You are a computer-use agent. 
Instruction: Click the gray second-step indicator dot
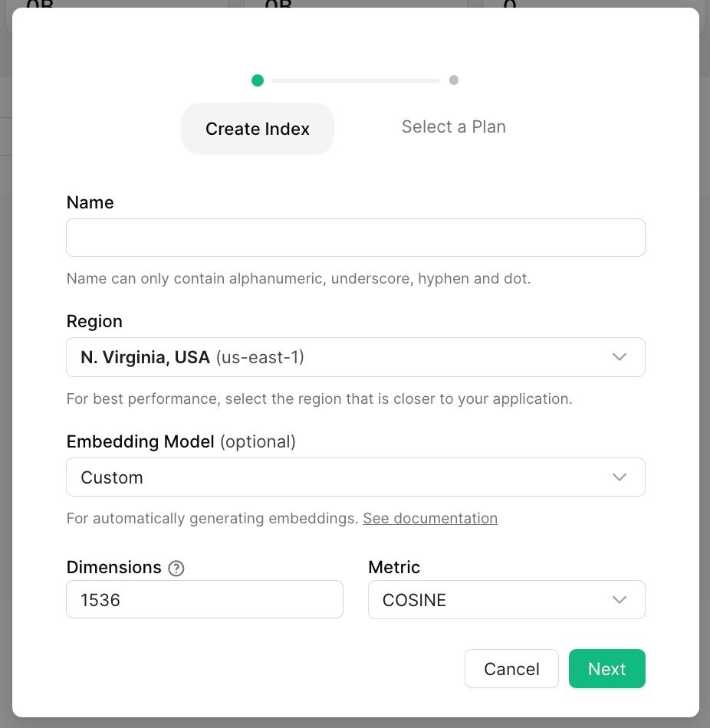coord(454,80)
